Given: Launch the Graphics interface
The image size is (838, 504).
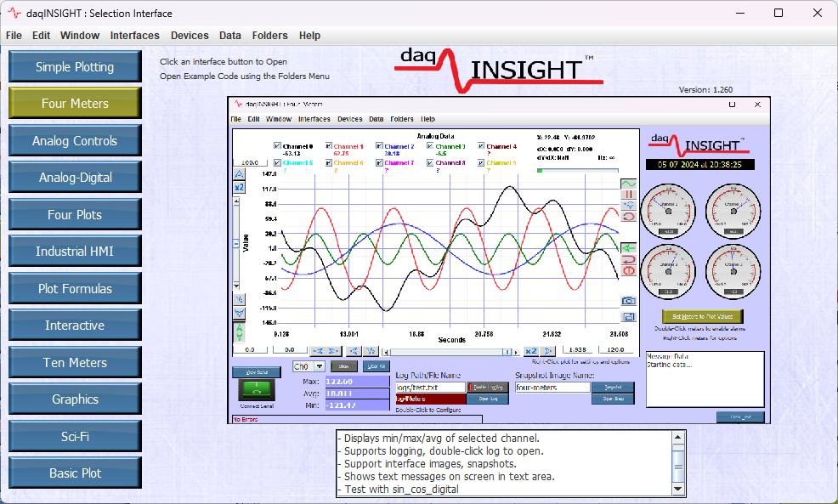Looking at the screenshot, I should [x=75, y=399].
